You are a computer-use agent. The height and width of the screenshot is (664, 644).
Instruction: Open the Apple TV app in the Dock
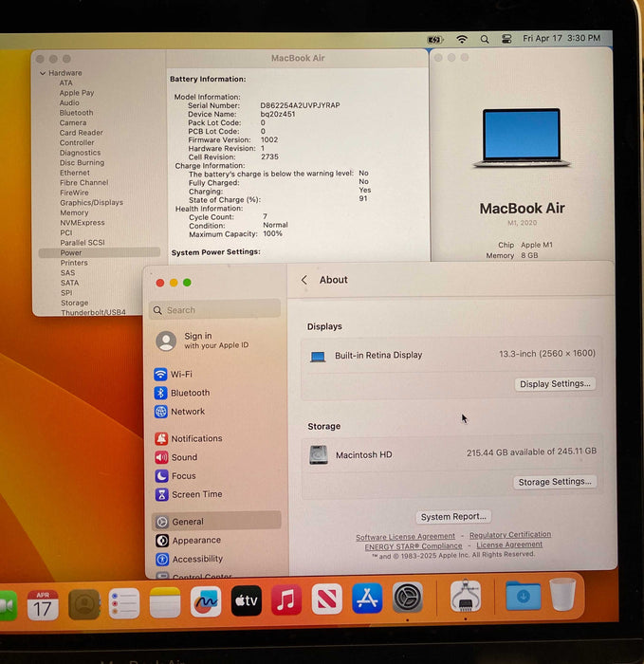click(x=247, y=600)
